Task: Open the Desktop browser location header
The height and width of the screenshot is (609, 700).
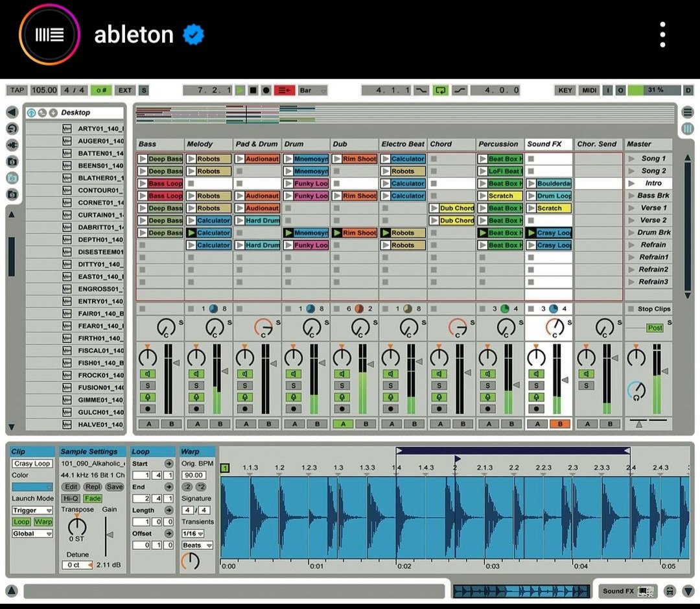Action: pos(75,113)
